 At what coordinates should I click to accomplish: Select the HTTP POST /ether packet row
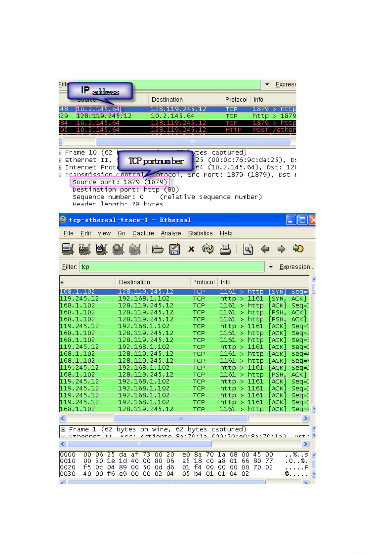point(178,130)
